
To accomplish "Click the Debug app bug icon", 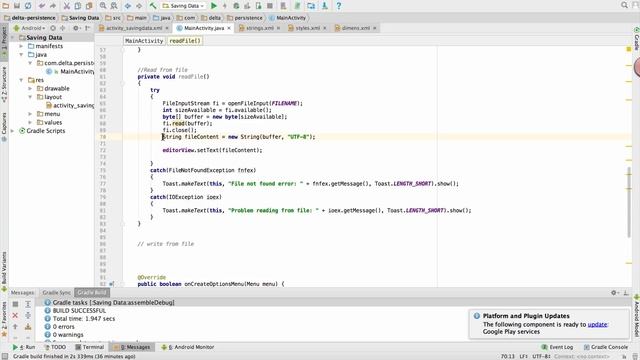I will pyautogui.click(x=236, y=6).
